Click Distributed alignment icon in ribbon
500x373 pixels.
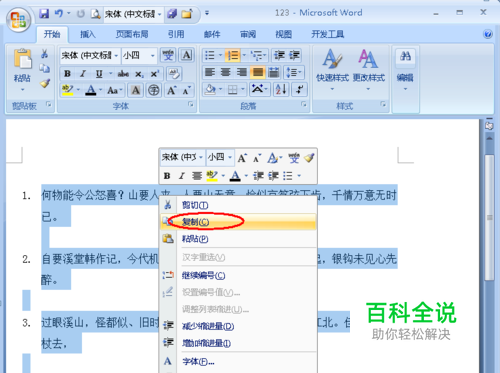274,72
